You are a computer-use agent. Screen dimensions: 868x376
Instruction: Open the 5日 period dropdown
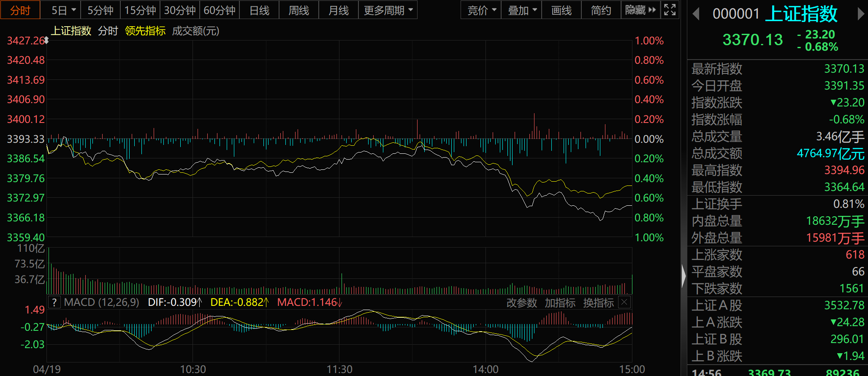63,10
